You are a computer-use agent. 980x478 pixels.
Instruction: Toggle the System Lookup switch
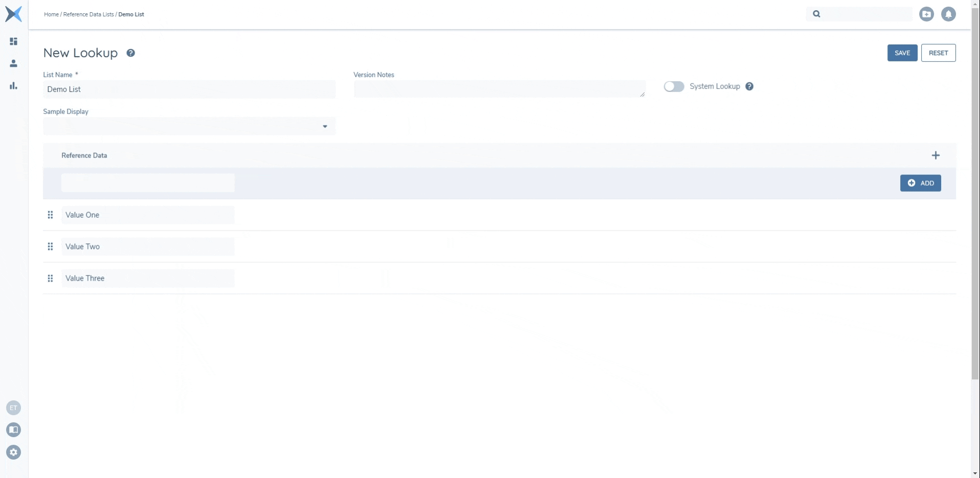click(x=674, y=86)
